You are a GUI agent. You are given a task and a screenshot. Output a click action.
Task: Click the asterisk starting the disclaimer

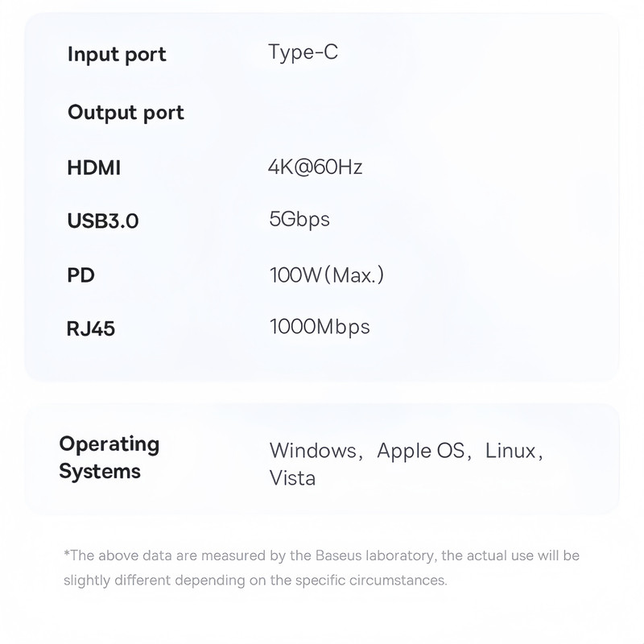(66, 554)
